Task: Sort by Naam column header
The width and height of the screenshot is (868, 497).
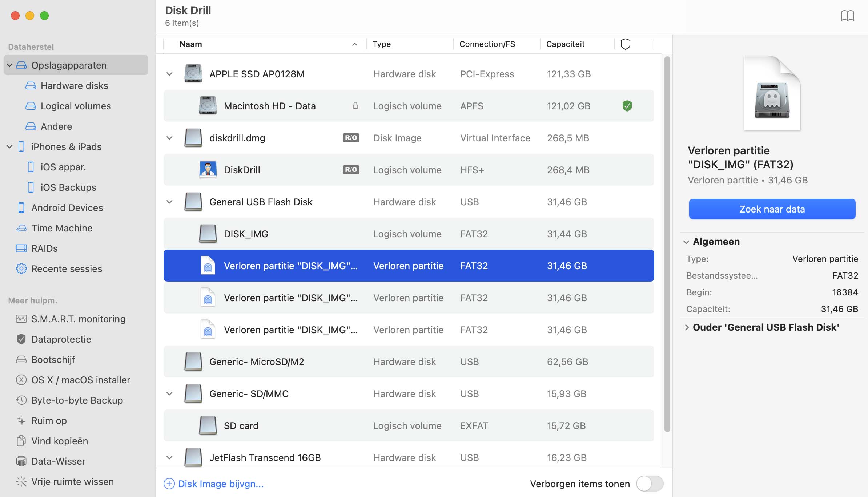Action: [x=265, y=44]
